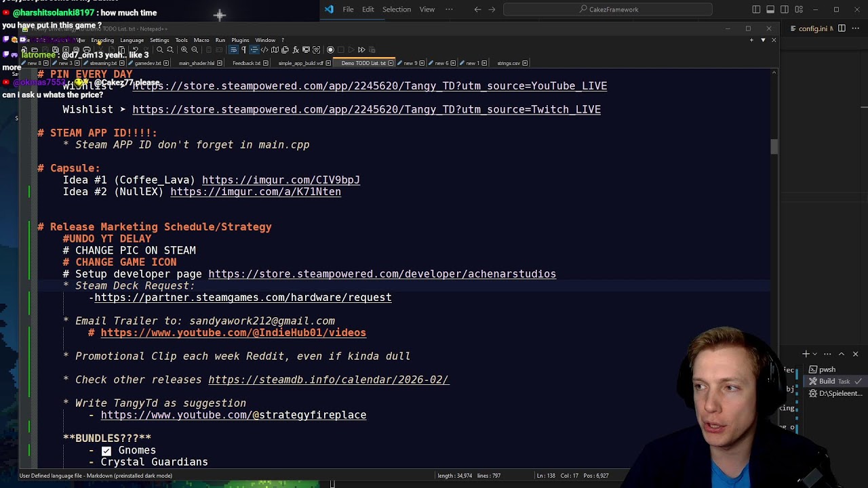The image size is (868, 488).
Task: Open the VS Code Selection menu
Action: (x=397, y=9)
